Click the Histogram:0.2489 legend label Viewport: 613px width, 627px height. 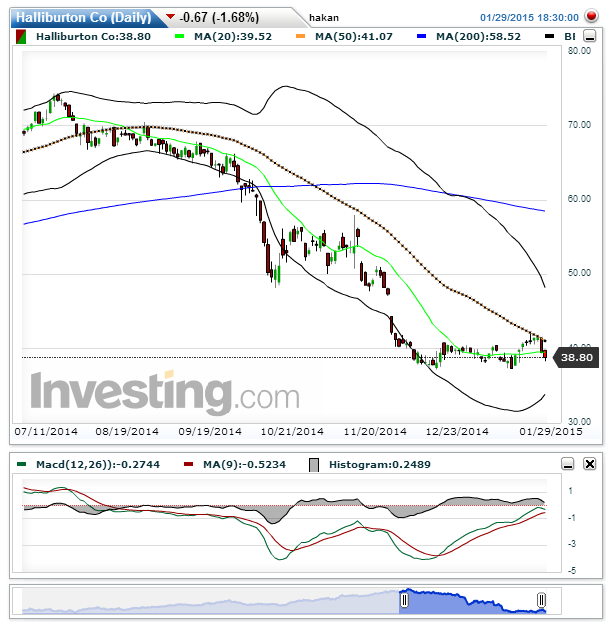click(380, 465)
